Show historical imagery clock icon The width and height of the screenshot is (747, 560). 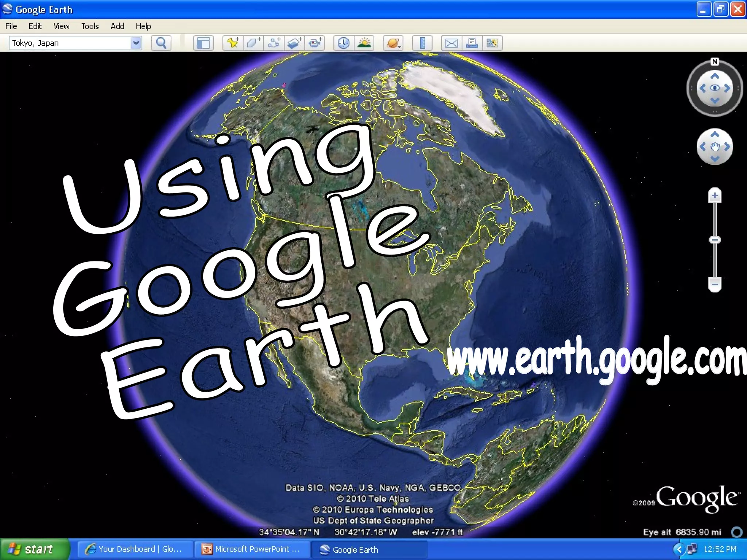tap(343, 43)
